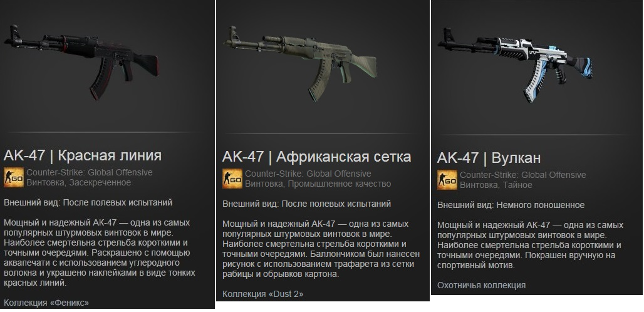Select the AK-47 Красная линия weapon image
This screenshot has width=644, height=312.
[x=81, y=61]
